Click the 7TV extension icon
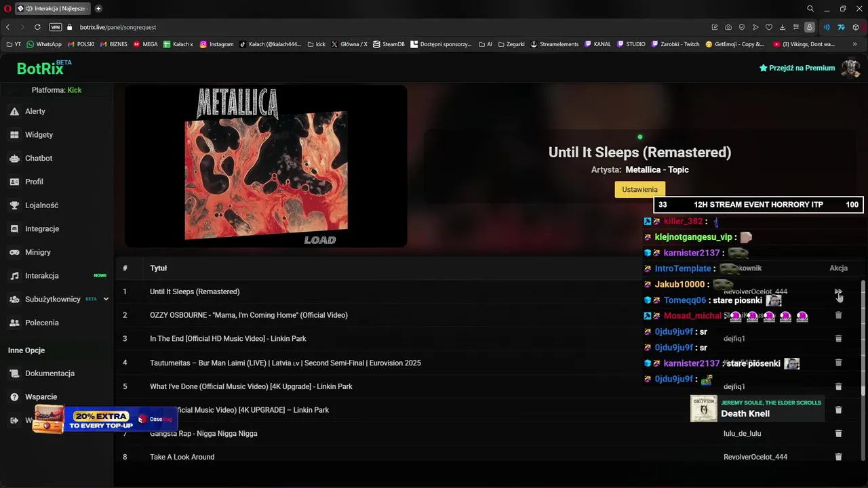The image size is (868, 488). 842,27
